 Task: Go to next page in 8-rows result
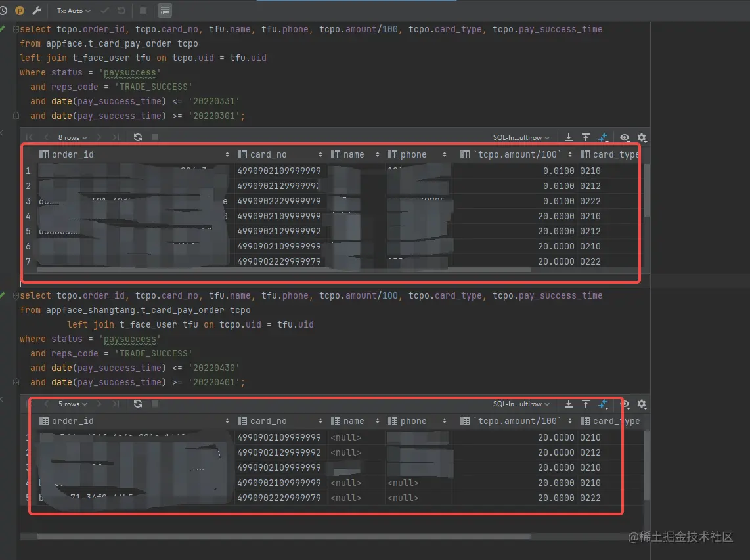point(99,137)
